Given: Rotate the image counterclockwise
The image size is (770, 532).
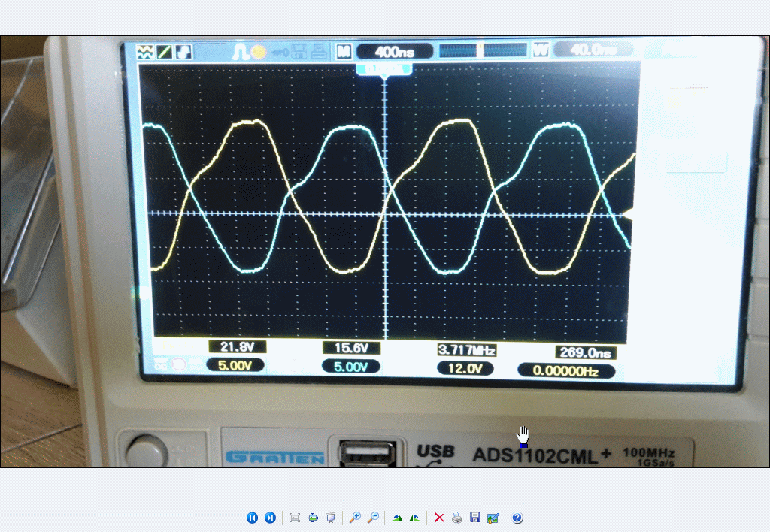Looking at the screenshot, I should pos(414,518).
